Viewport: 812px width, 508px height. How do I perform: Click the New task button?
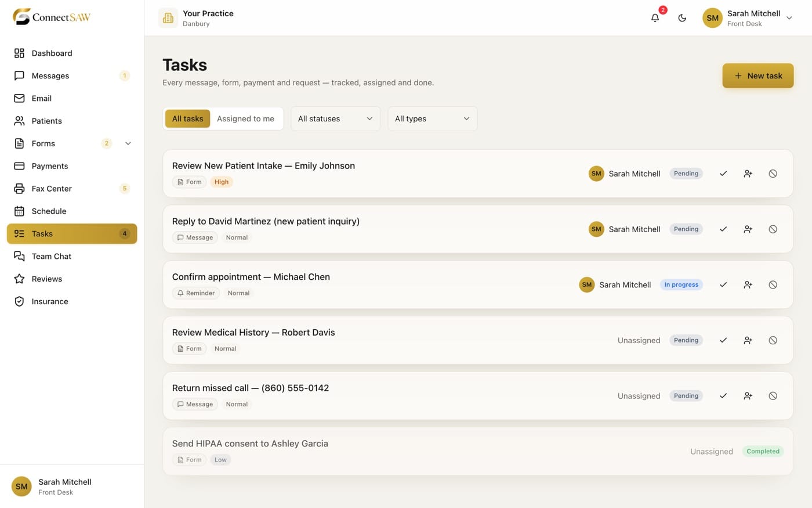[x=757, y=75]
